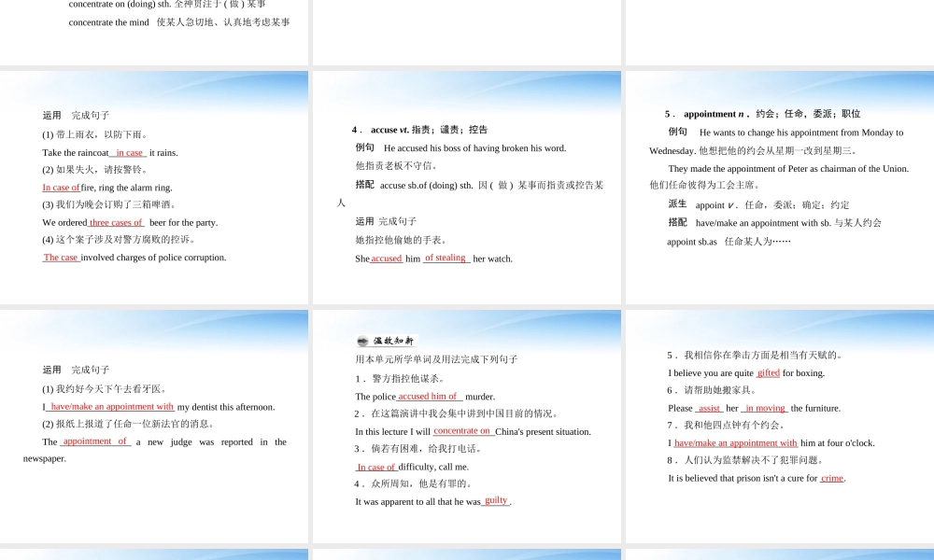Click the red answer 'assist'

[709, 408]
